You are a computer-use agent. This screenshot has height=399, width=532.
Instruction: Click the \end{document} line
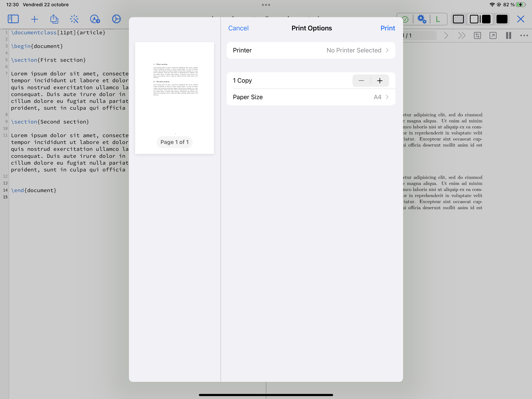click(34, 190)
